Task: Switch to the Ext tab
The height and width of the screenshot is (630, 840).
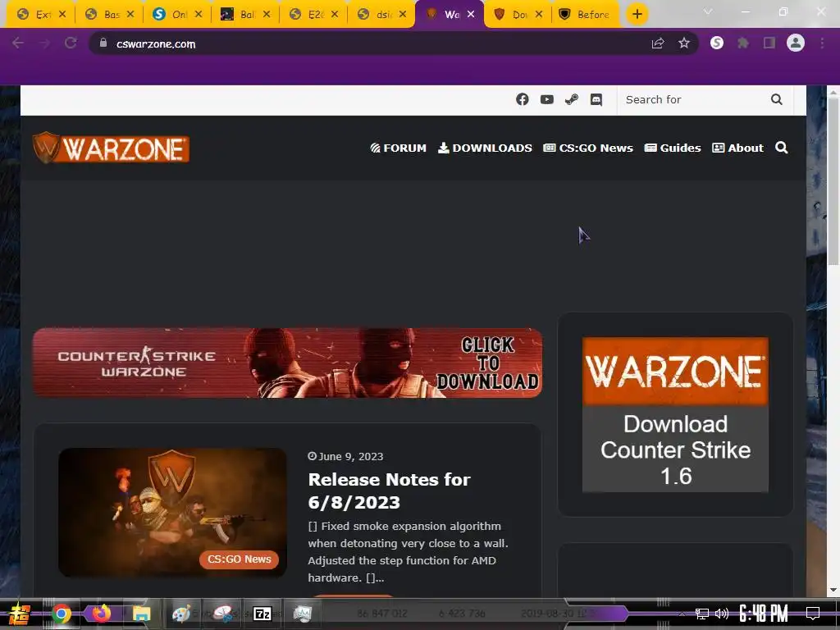Action: pyautogui.click(x=41, y=15)
